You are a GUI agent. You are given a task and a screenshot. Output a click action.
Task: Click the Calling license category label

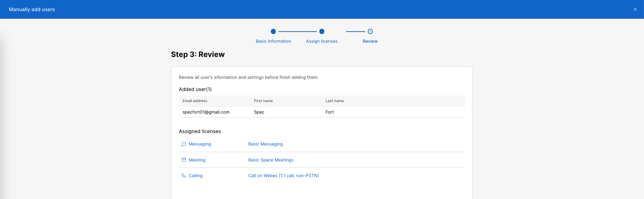coord(196,176)
